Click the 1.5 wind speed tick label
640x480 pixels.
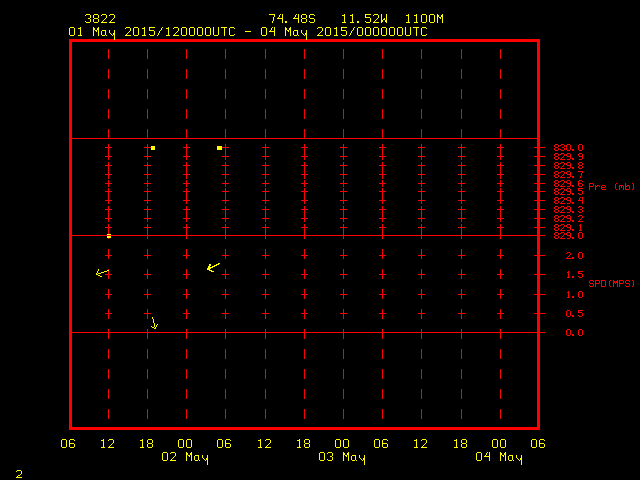tap(574, 275)
